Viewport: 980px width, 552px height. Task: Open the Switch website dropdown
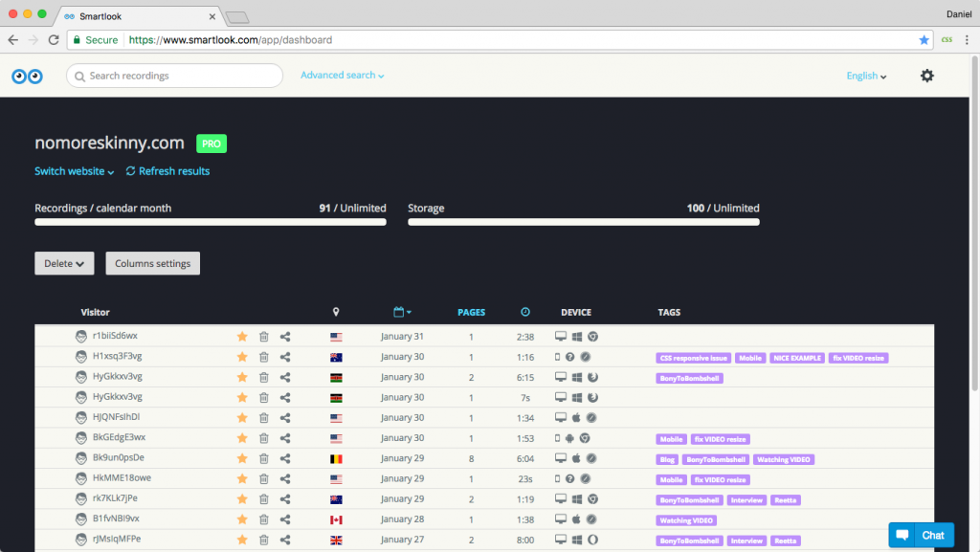75,171
